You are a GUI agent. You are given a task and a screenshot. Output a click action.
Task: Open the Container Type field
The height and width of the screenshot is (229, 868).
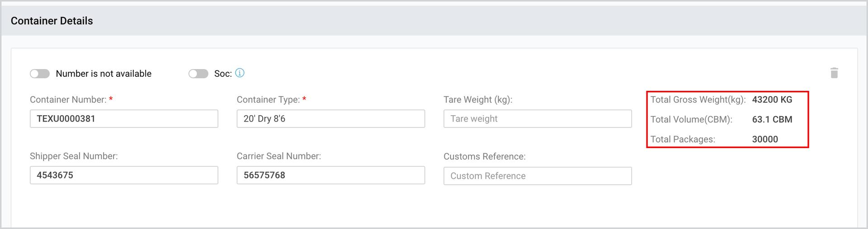click(331, 119)
